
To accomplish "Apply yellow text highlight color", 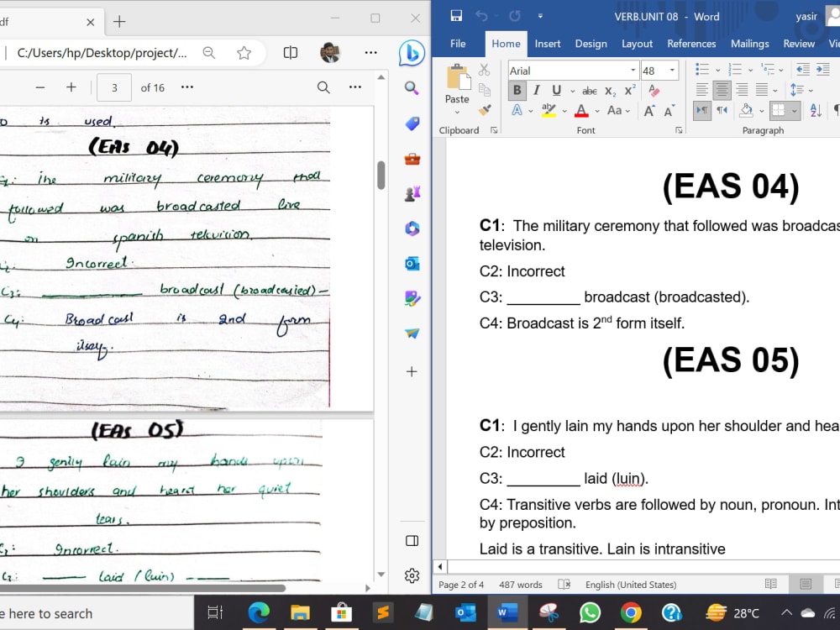I will (548, 111).
